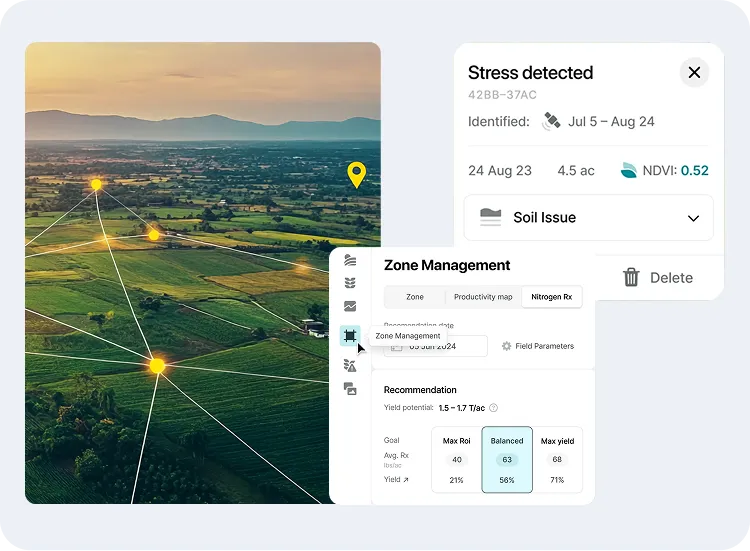This screenshot has width=750, height=551.
Task: Click the yellow location pin on the map
Action: (x=356, y=174)
